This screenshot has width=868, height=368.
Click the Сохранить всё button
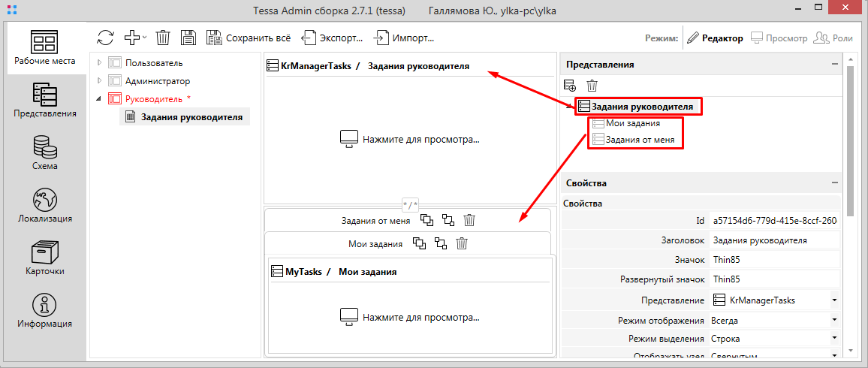248,38
